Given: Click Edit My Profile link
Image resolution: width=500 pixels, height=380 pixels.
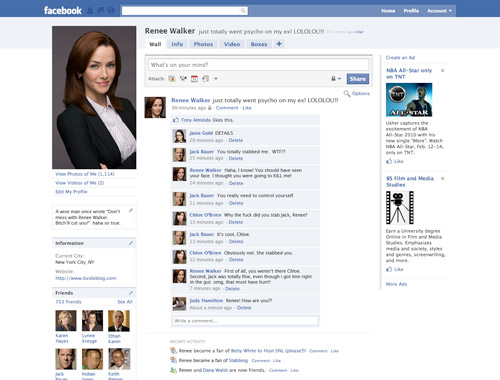Looking at the screenshot, I should click(x=71, y=192).
